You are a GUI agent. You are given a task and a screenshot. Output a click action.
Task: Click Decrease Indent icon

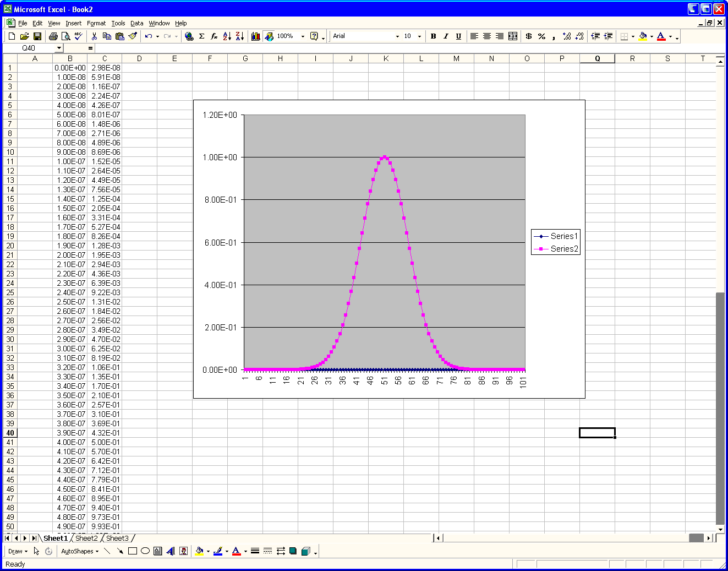pyautogui.click(x=595, y=36)
